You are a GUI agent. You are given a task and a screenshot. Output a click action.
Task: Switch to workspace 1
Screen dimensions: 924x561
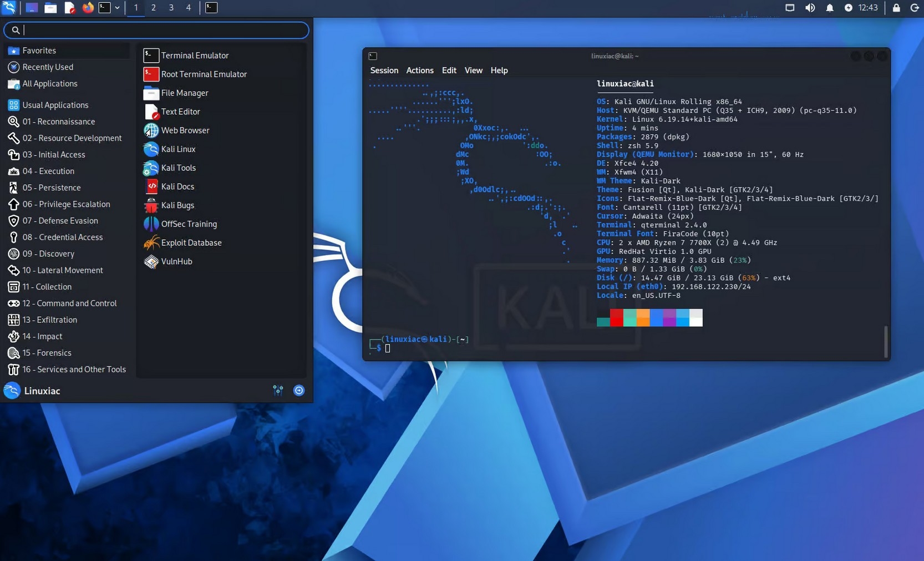(136, 8)
